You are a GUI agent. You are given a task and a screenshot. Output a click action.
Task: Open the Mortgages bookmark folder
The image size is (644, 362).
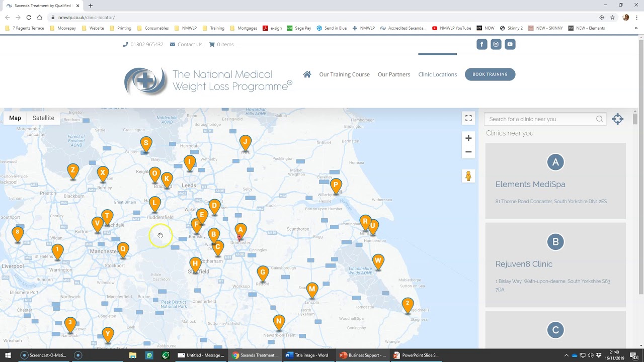244,28
